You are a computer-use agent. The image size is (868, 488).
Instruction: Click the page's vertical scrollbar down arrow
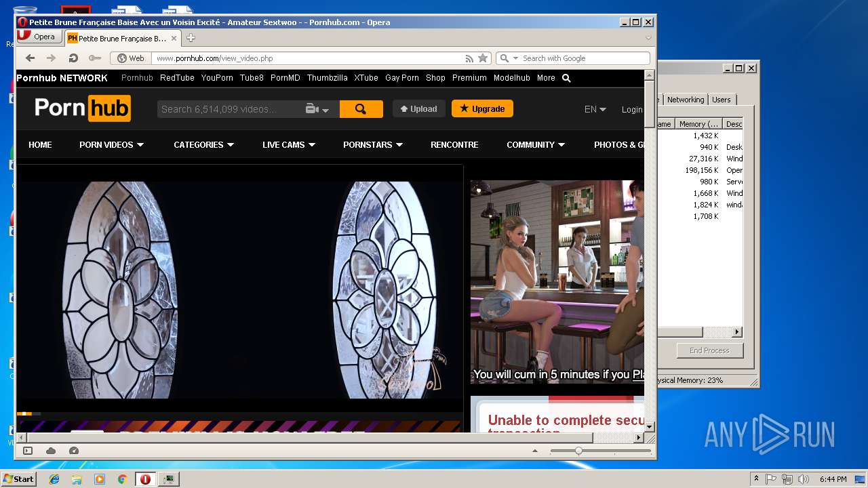(x=649, y=427)
